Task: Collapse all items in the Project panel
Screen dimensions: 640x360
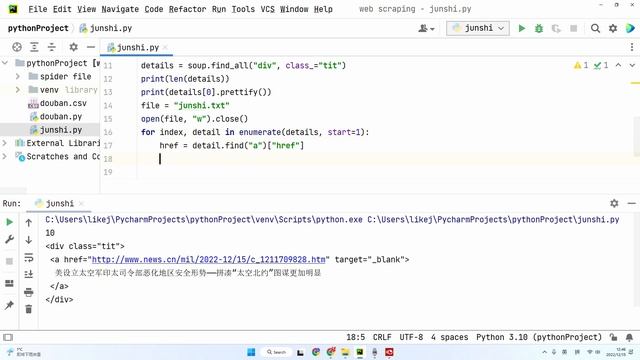Action: pos(51,47)
